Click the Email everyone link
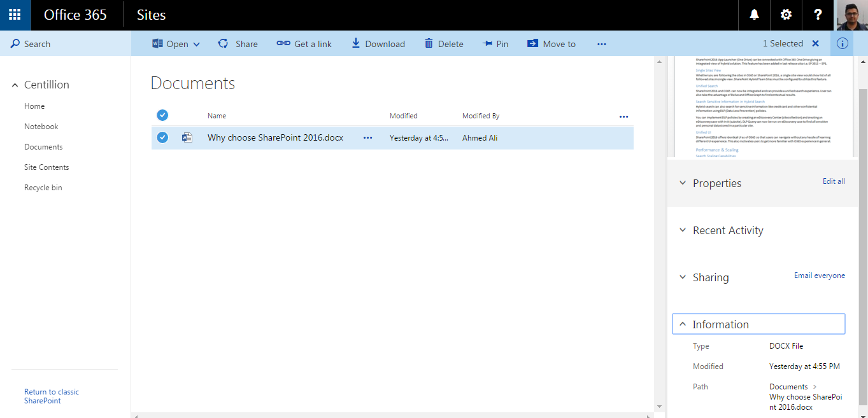Viewport: 868px width, 418px height. click(819, 275)
